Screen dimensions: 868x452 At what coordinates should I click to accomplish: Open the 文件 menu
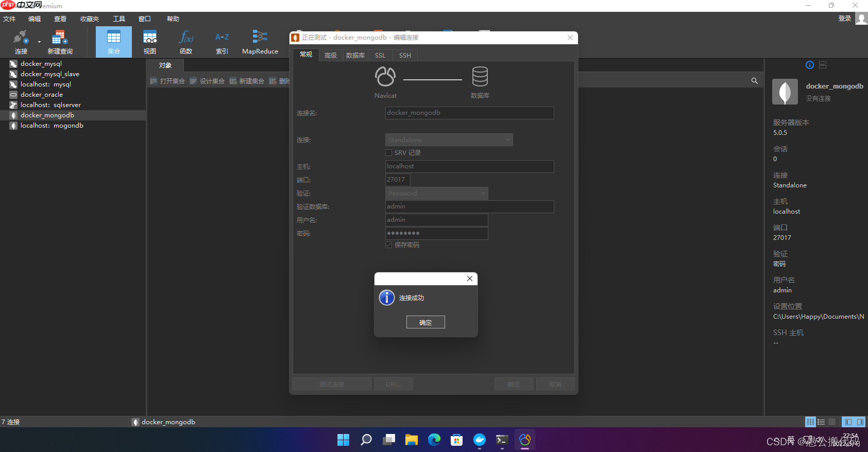coord(9,19)
